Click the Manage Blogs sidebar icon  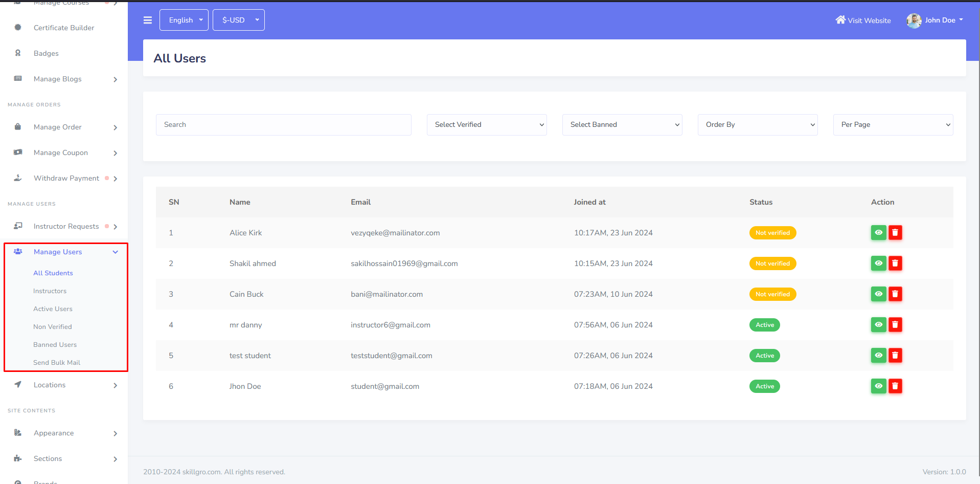18,79
